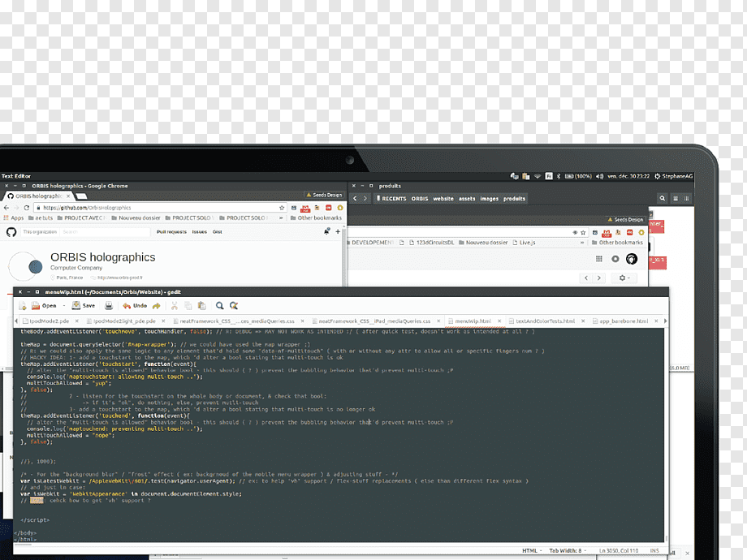Open the Find magnifier in gedit
Screen dimensions: 747x560
click(219, 306)
